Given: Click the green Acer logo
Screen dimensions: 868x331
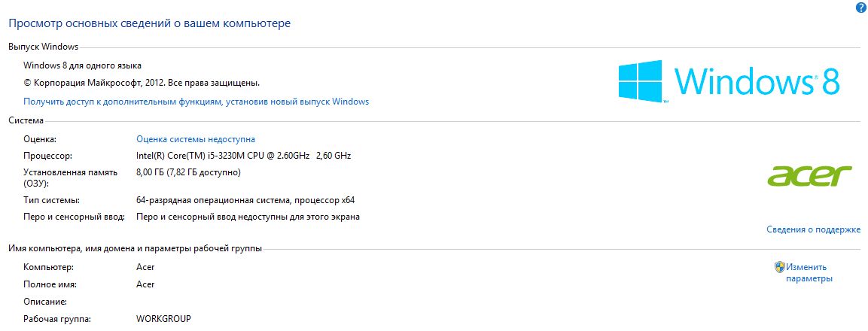Looking at the screenshot, I should click(809, 176).
